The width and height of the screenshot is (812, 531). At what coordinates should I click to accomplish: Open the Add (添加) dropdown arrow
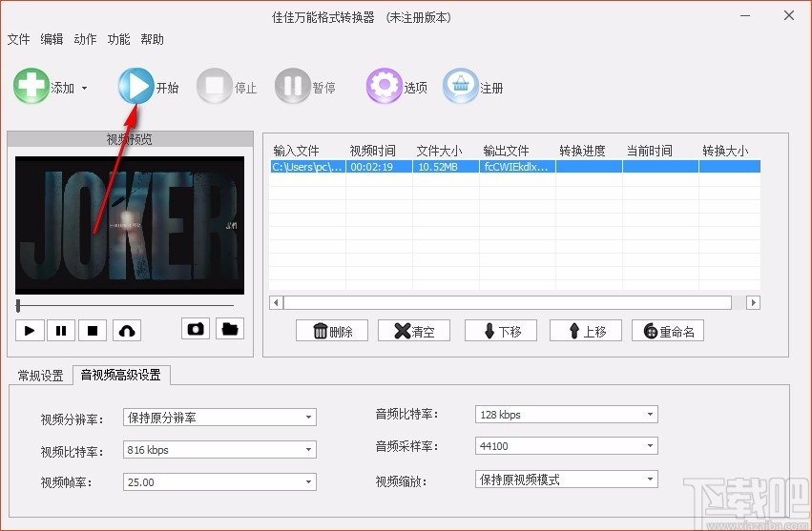click(x=84, y=88)
